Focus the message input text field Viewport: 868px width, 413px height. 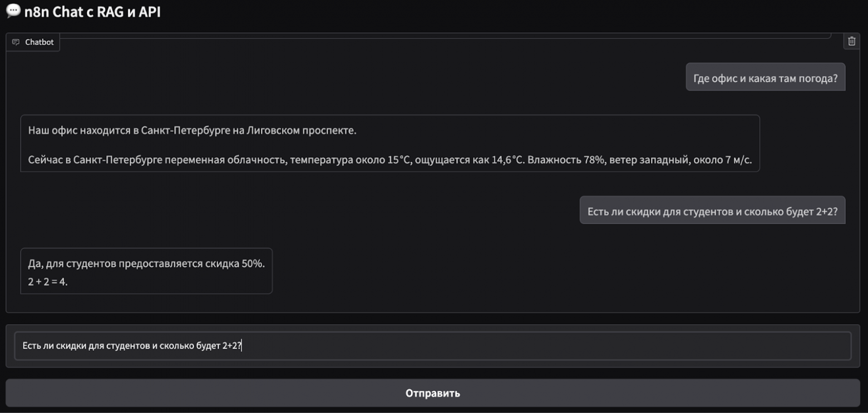tap(432, 346)
